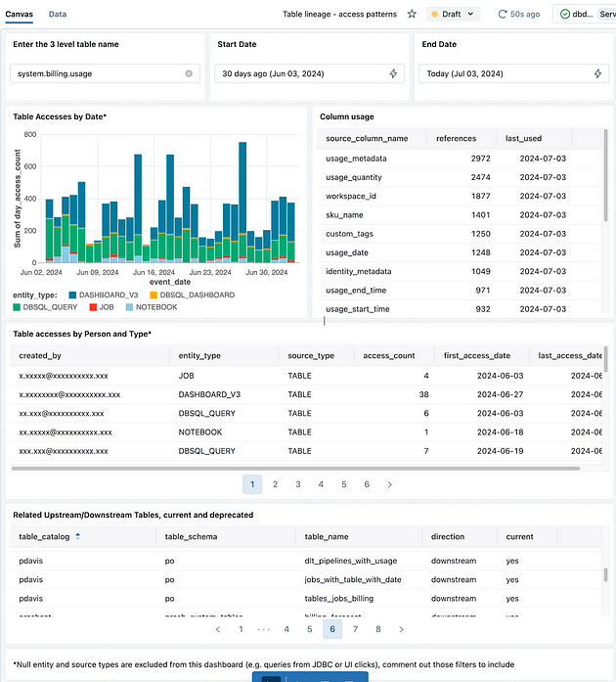Screen dimensions: 616x682
Task: Select current page 6 in Related Tables
Action: coord(332,629)
